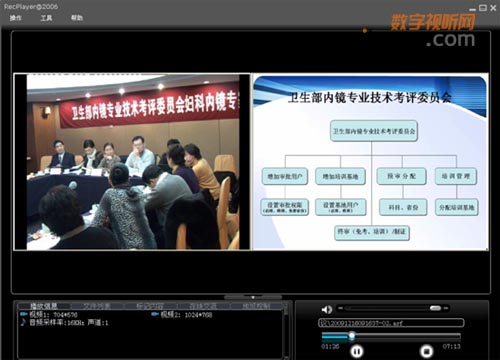The image size is (500, 360).
Task: Click the volume decrease minus icon
Action: click(x=340, y=308)
